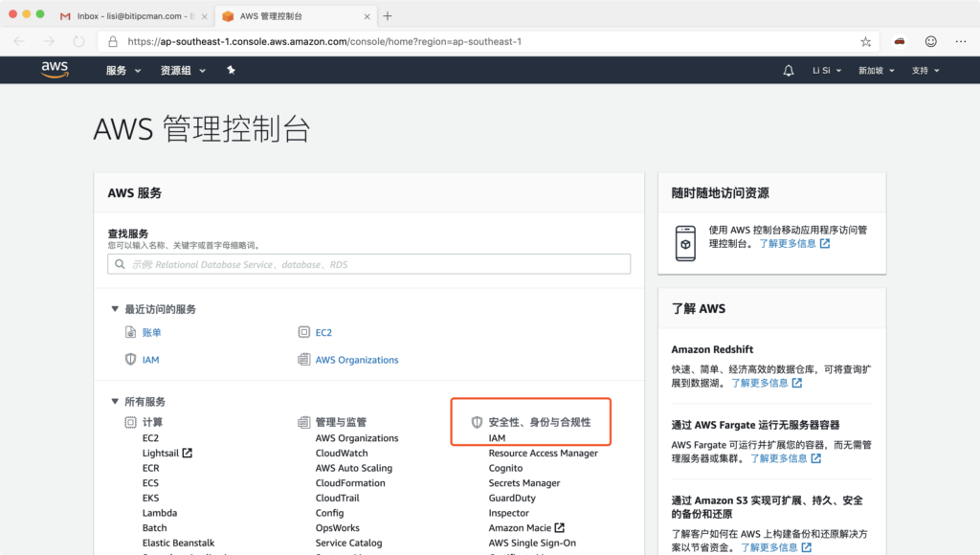Switch to the AWS 管理控制台 browser tab
This screenshot has height=555, width=980.
click(297, 16)
